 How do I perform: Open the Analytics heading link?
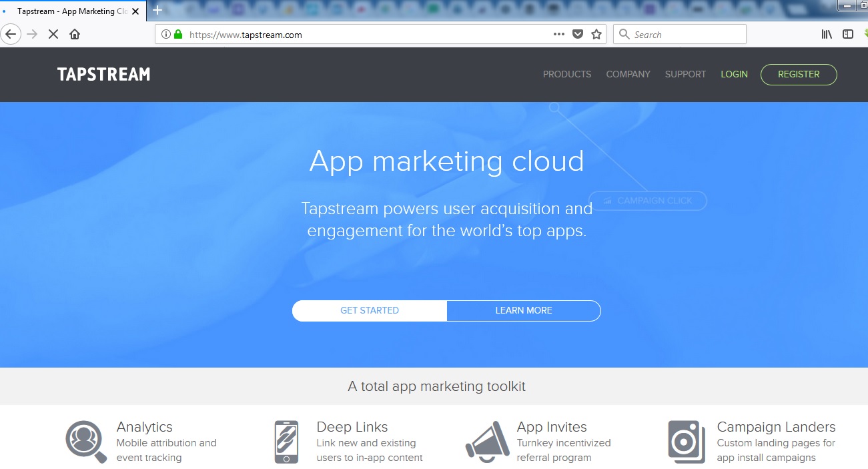(x=145, y=427)
